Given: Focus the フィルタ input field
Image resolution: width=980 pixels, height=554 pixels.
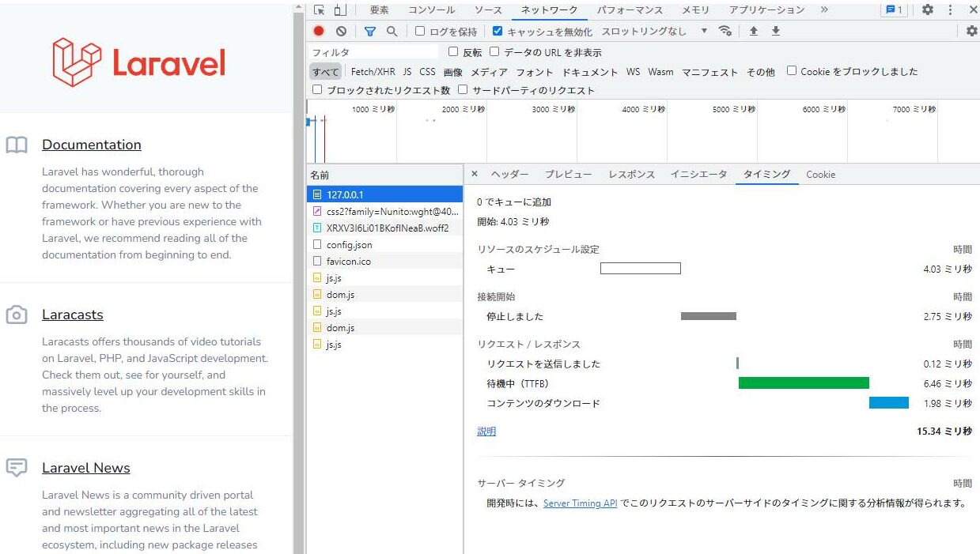Looking at the screenshot, I should click(375, 52).
